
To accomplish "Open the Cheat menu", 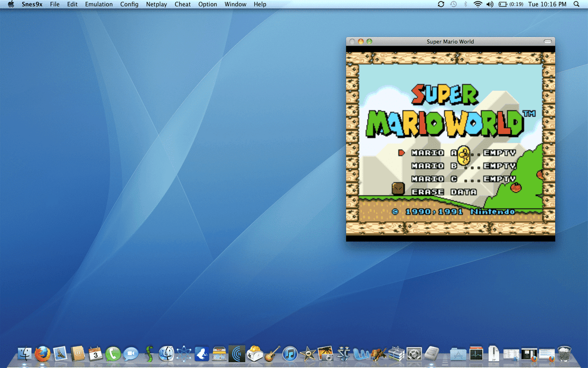I will (x=182, y=4).
